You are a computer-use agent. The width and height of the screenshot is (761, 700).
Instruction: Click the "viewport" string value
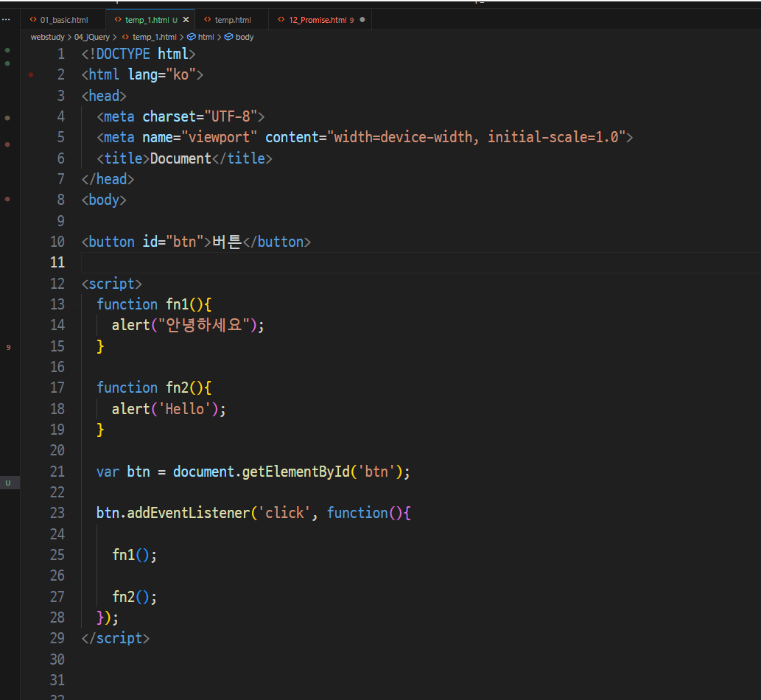(x=219, y=137)
